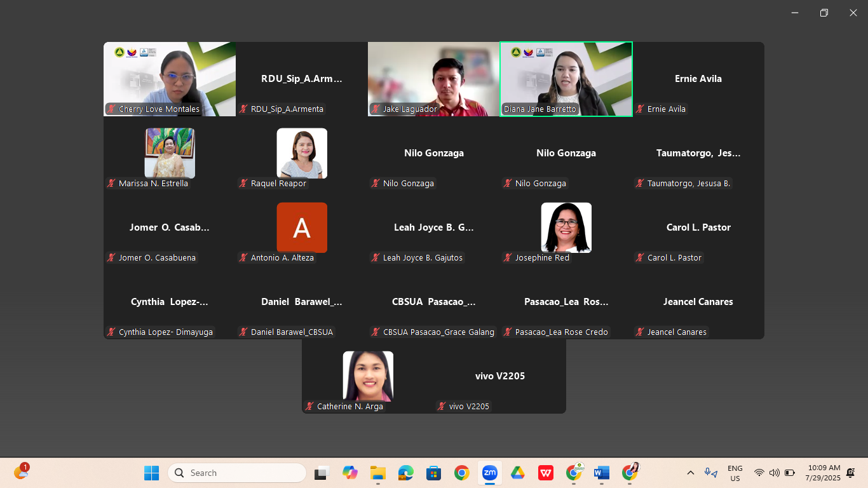This screenshot has height=488, width=868.
Task: Click the taskbar Search box
Action: (x=237, y=473)
